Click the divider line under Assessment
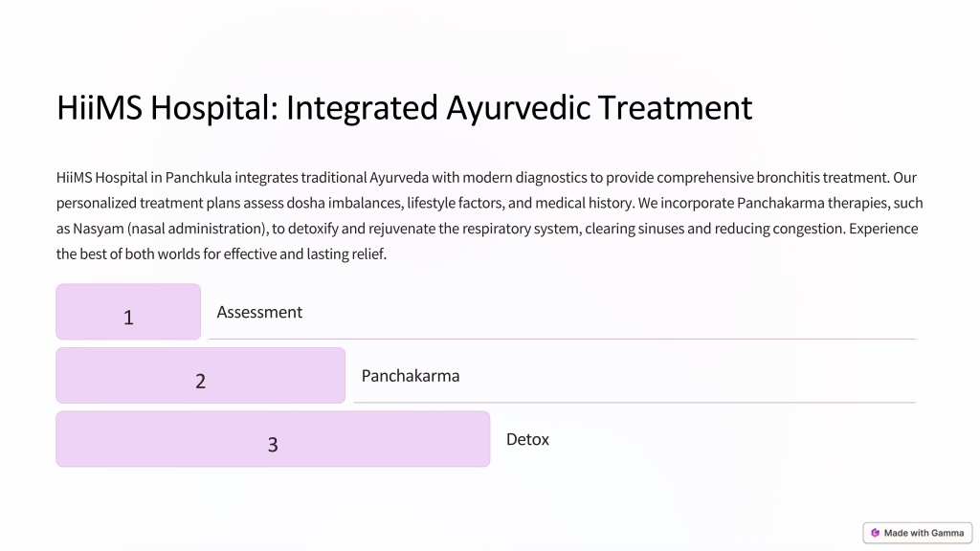980x551 pixels. coord(562,339)
